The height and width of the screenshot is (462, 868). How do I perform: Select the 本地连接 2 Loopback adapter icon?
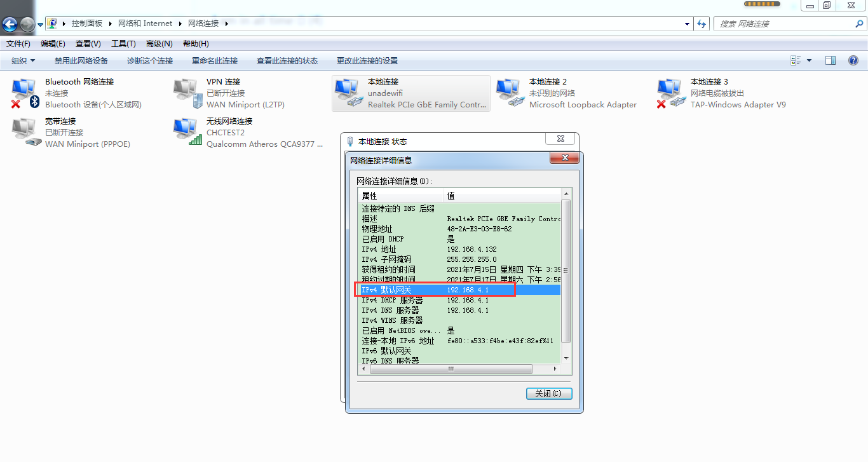(x=510, y=93)
